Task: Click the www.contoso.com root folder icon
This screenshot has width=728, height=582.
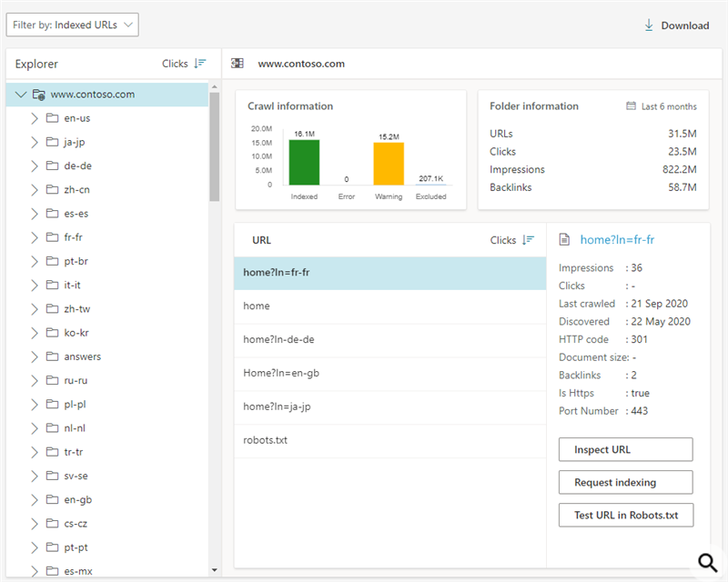Action: click(38, 95)
